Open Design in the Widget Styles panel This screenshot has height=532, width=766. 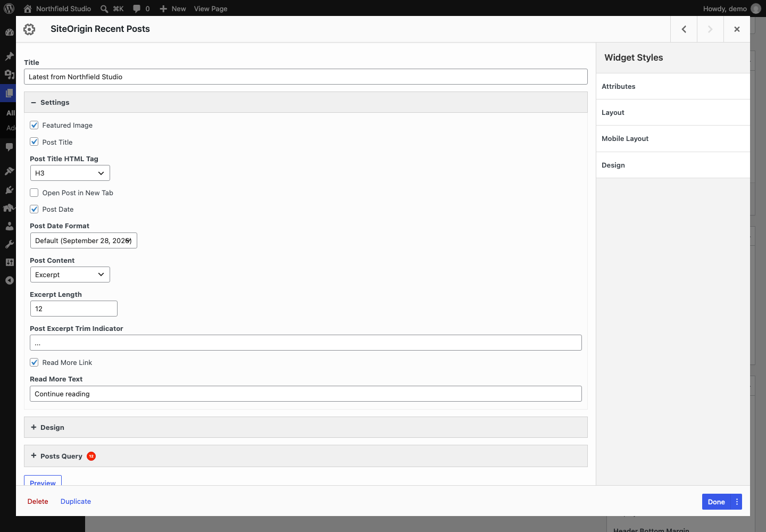point(673,165)
